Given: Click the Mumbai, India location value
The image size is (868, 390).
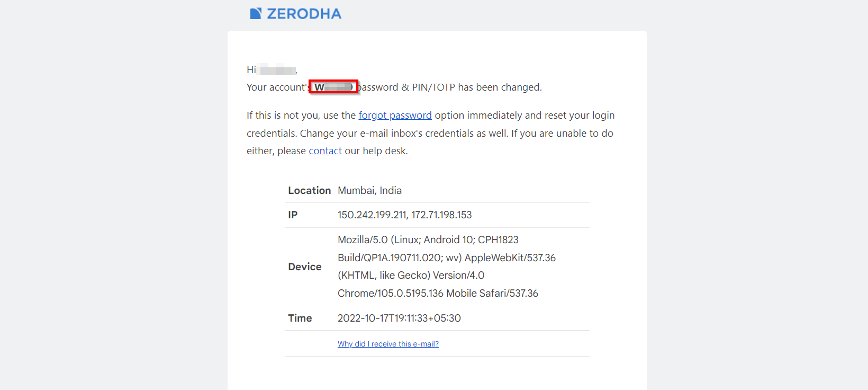Looking at the screenshot, I should point(370,190).
